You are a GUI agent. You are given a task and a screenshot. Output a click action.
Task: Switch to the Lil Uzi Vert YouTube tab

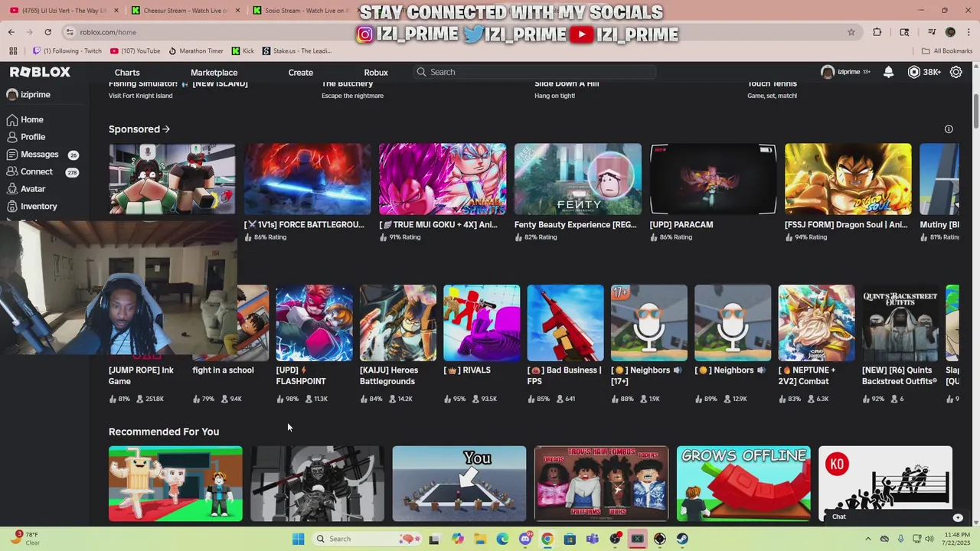tap(64, 11)
